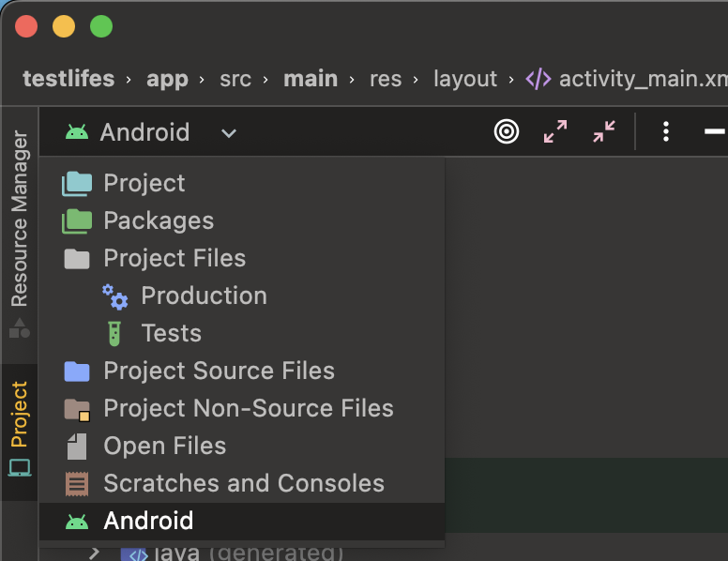The width and height of the screenshot is (728, 561).
Task: Click the app breadcrumb segment
Action: (x=167, y=80)
